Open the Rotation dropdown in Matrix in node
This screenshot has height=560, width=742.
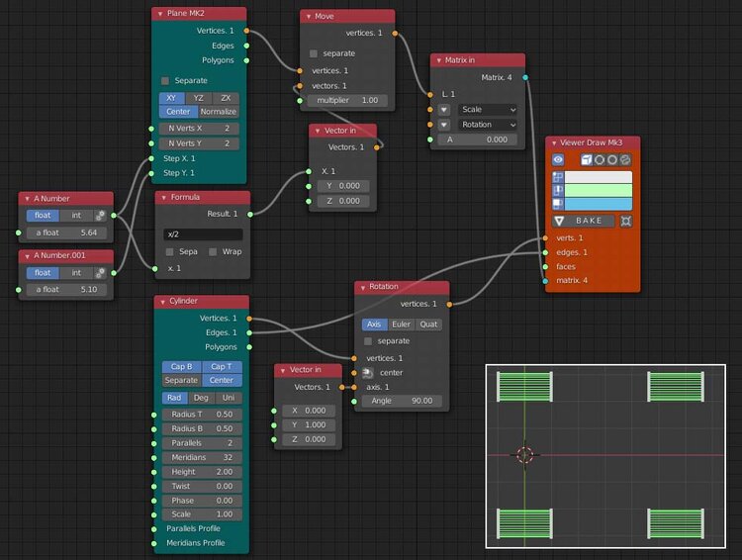(x=489, y=125)
